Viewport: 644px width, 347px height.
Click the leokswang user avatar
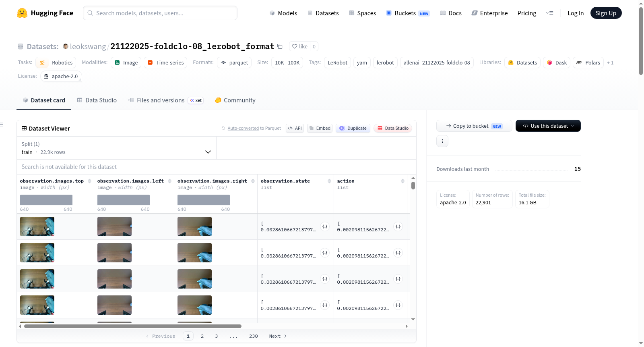[66, 46]
